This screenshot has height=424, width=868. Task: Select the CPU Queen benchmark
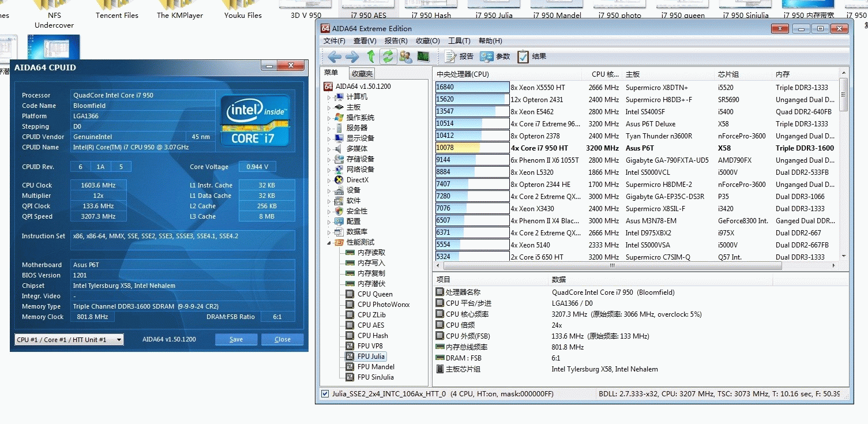click(374, 294)
